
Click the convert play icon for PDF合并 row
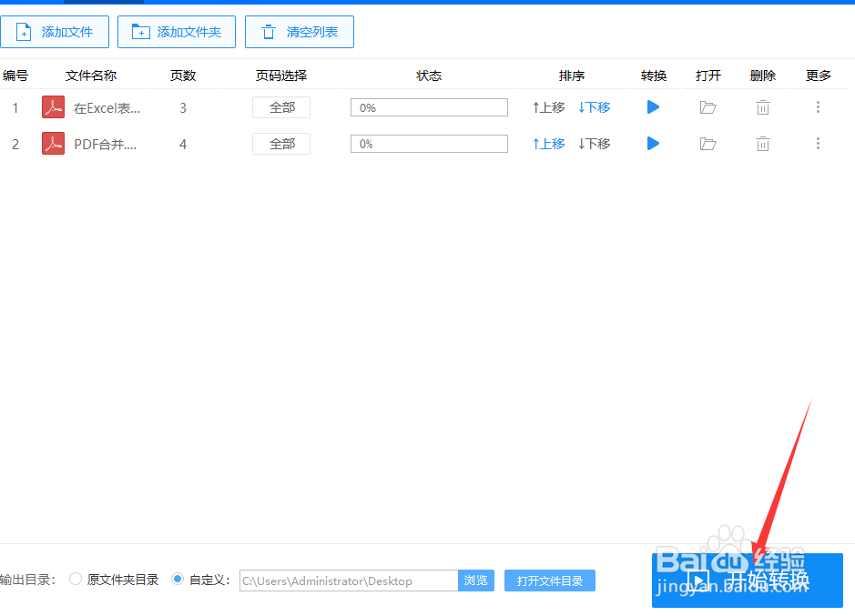[653, 143]
